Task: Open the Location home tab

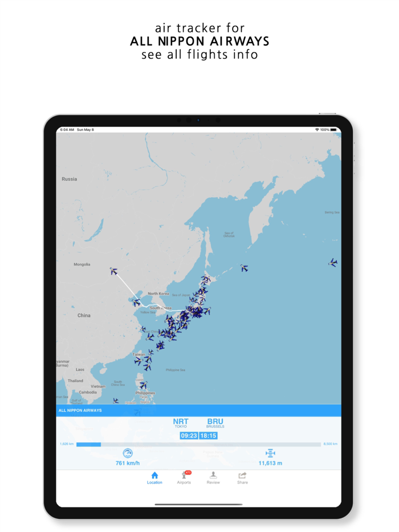Action: pyautogui.click(x=154, y=478)
